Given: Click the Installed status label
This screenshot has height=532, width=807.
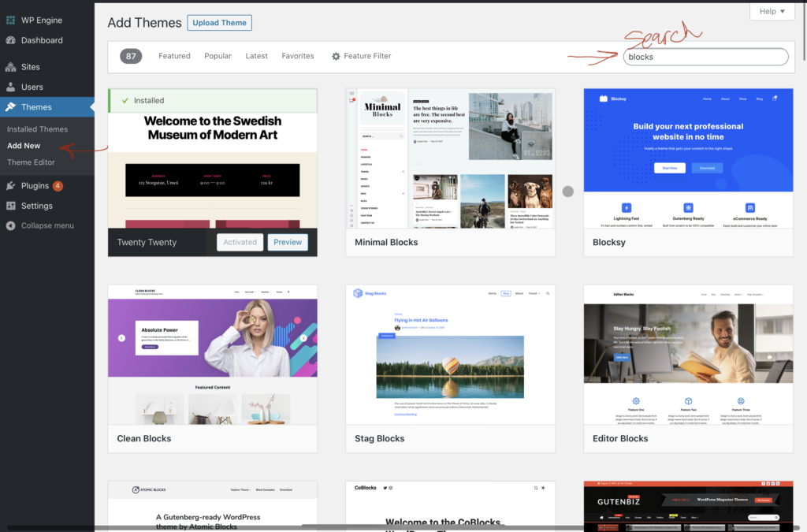Looking at the screenshot, I should (149, 100).
